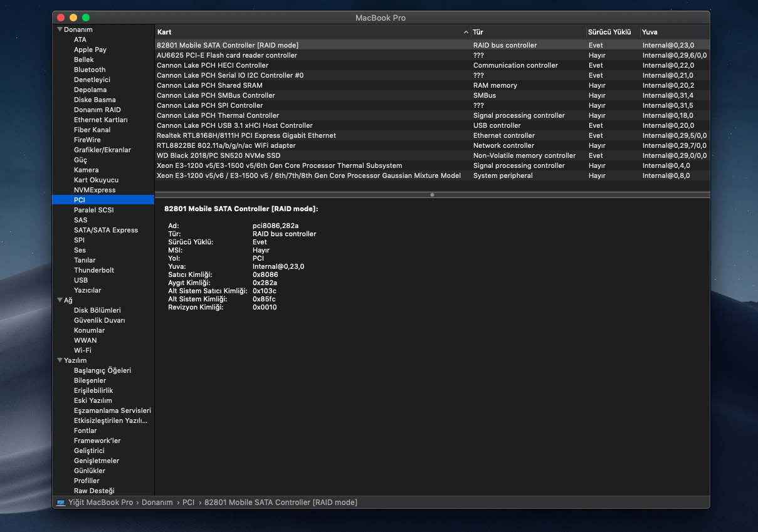Select Günlükler in the sidebar
Viewport: 758px width, 532px height.
[90, 471]
